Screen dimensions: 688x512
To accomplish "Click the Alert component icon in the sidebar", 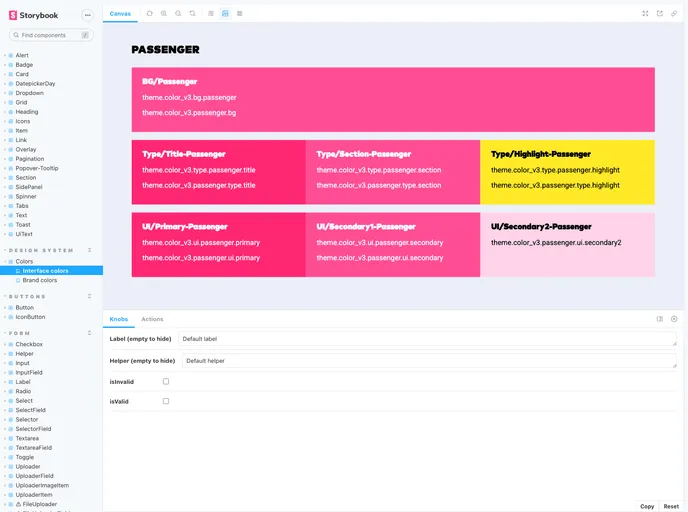I will 11,55.
